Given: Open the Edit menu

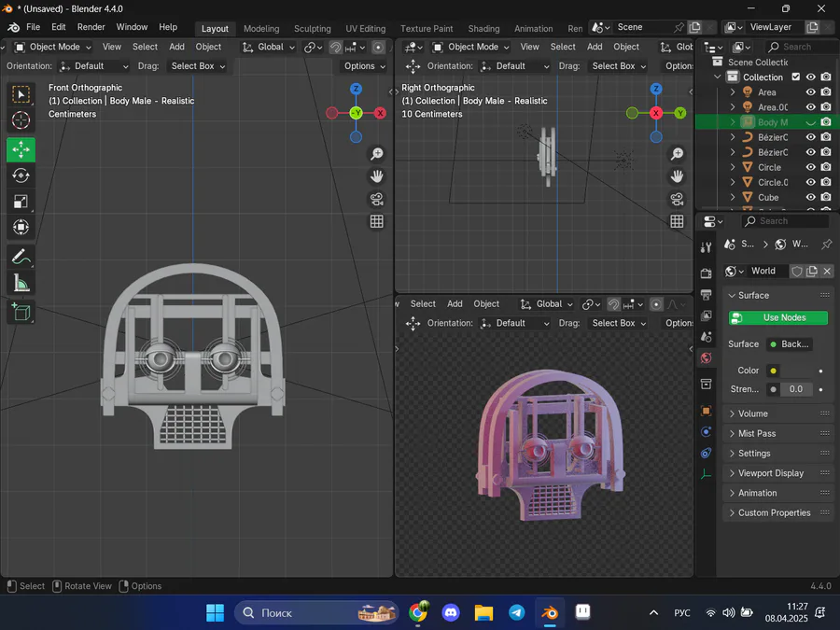Looking at the screenshot, I should tap(59, 27).
